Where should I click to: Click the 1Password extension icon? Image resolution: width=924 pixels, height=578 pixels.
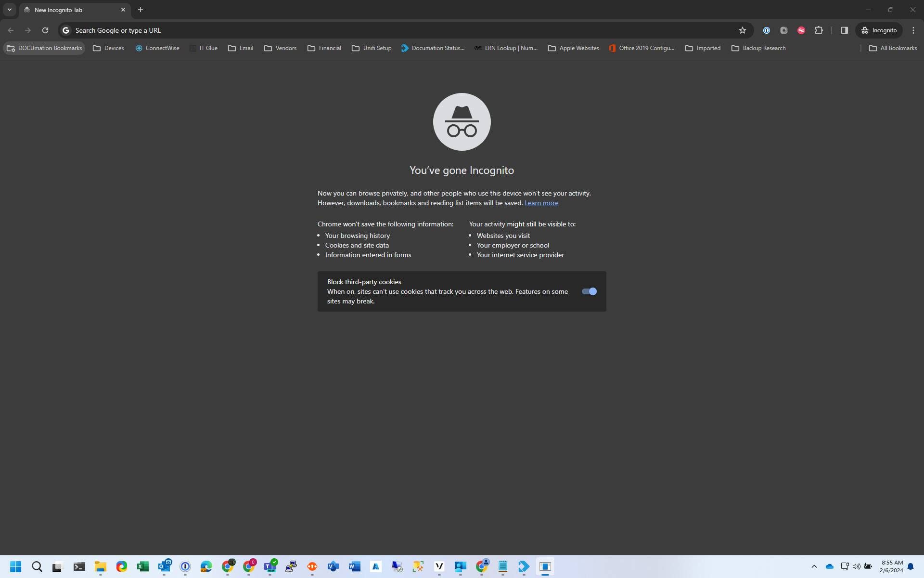(x=766, y=30)
